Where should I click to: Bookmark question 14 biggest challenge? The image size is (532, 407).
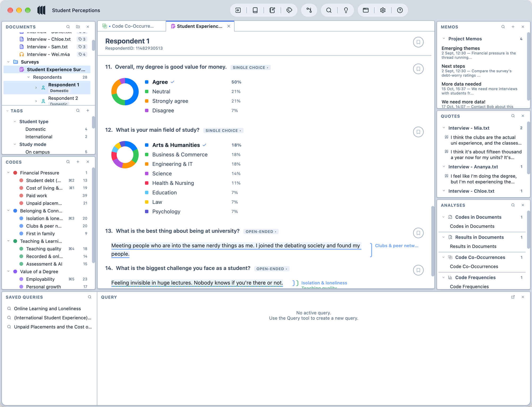(418, 270)
